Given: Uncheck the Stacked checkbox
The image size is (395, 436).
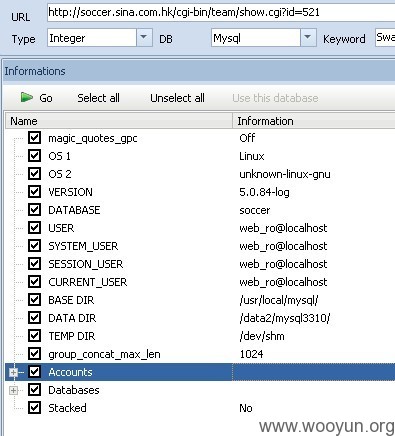Looking at the screenshot, I should point(34,408).
